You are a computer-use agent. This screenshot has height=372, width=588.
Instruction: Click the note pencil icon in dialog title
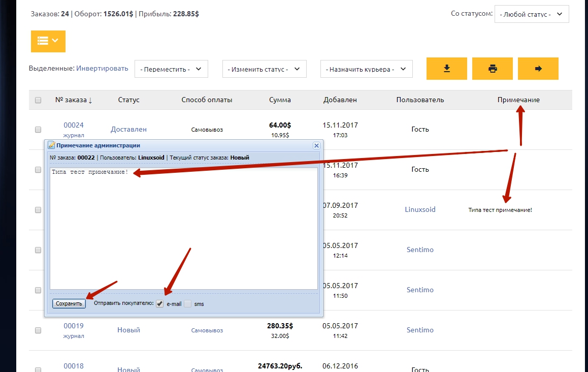pos(51,145)
